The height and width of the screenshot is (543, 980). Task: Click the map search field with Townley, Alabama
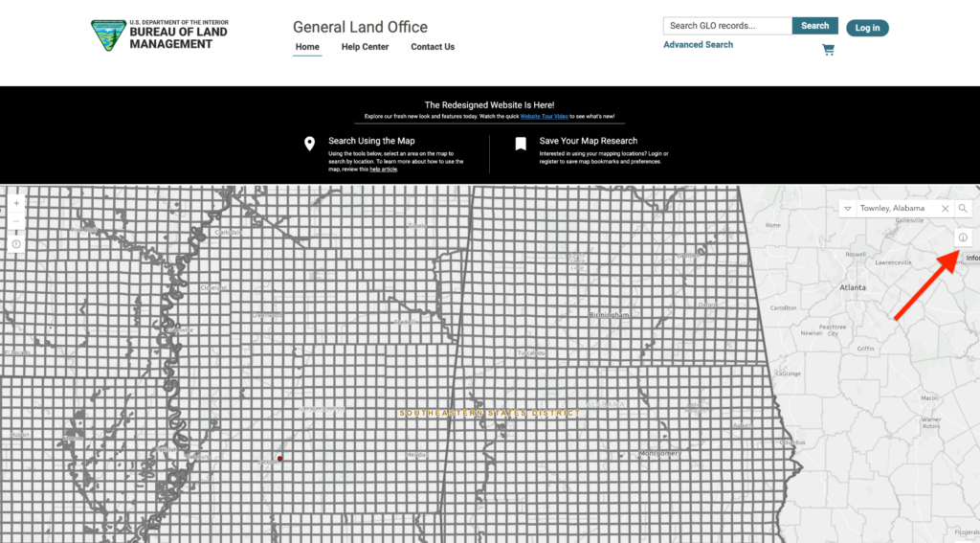(898, 209)
